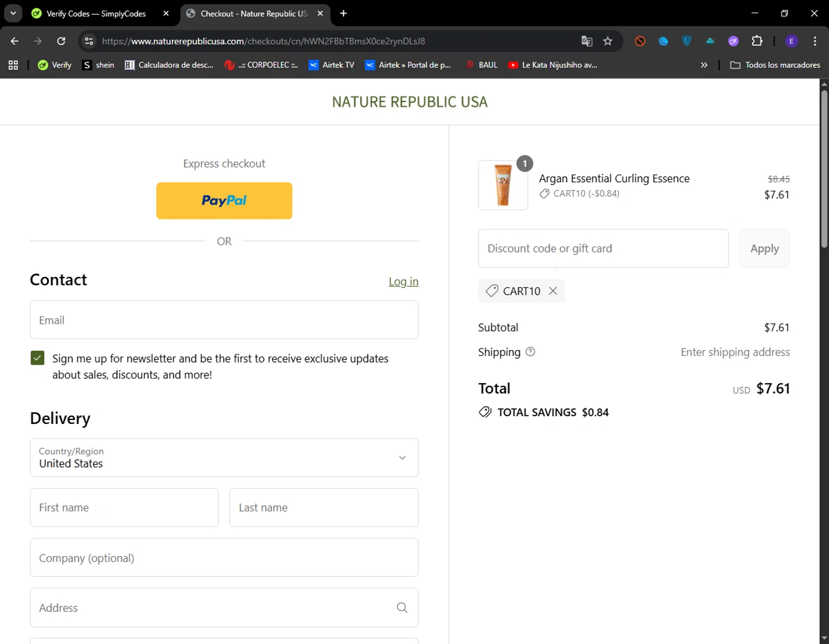The image size is (829, 644).
Task: Click Argan Essential Curling Essence thumbnail
Action: [503, 185]
